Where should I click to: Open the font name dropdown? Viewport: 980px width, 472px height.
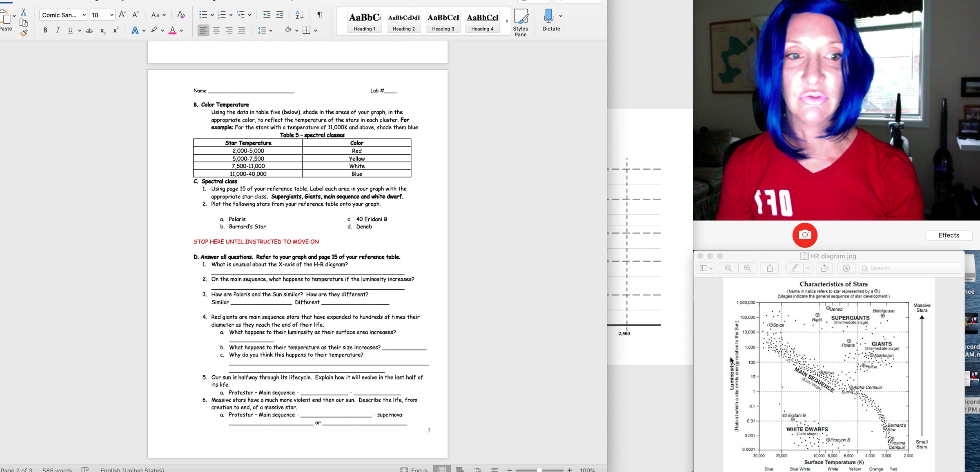coord(84,15)
